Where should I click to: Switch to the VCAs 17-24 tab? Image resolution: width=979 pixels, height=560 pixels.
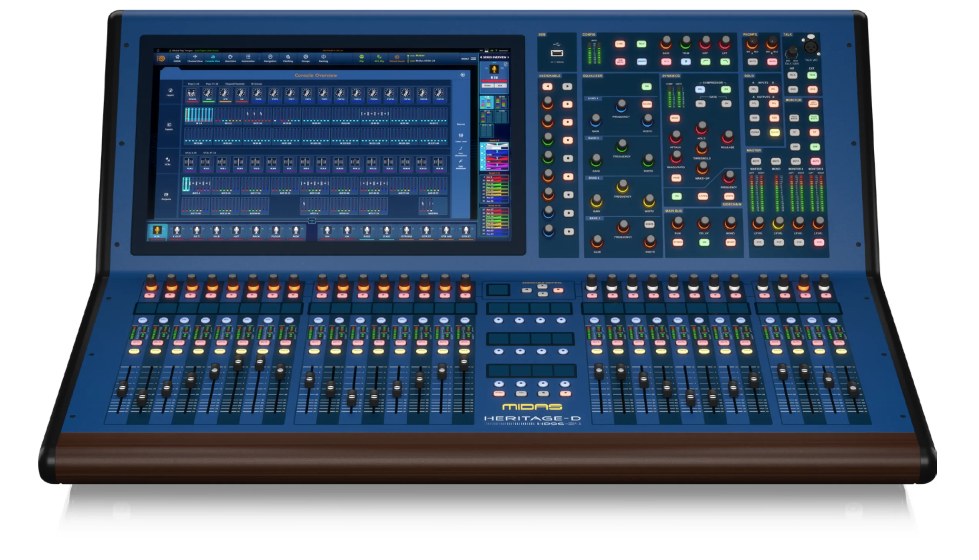[x=210, y=153]
